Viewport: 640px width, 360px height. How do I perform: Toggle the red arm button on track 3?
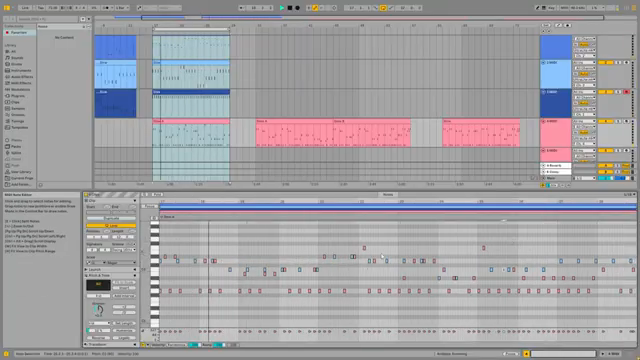pos(627,92)
